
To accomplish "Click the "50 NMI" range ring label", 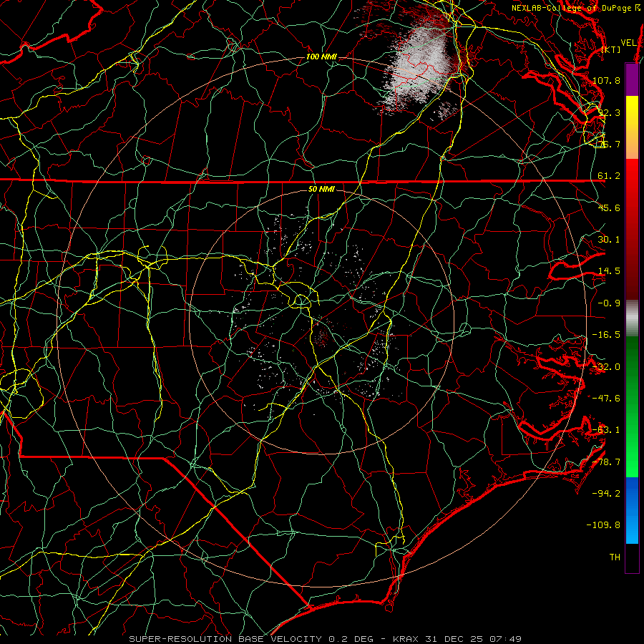I will 321,189.
